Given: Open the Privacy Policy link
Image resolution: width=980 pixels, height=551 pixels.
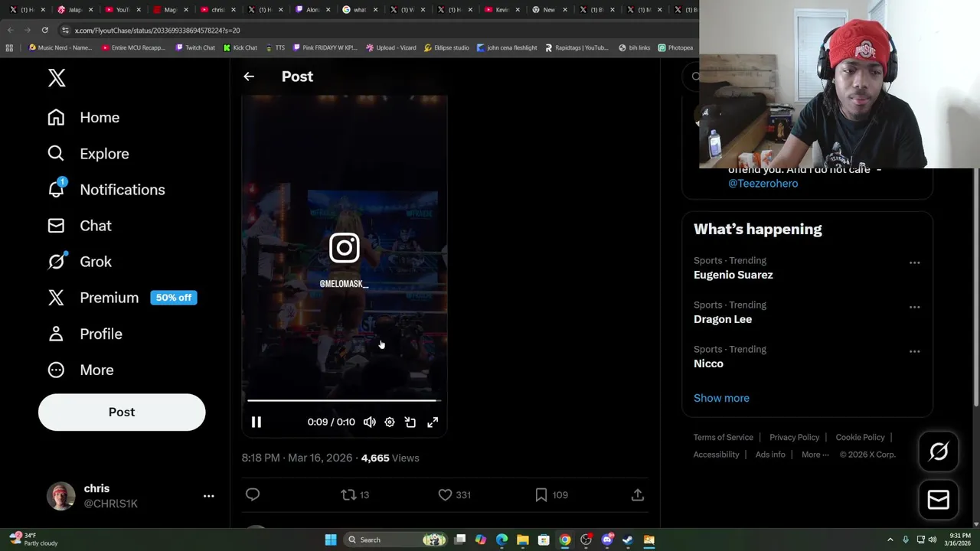Looking at the screenshot, I should [794, 437].
